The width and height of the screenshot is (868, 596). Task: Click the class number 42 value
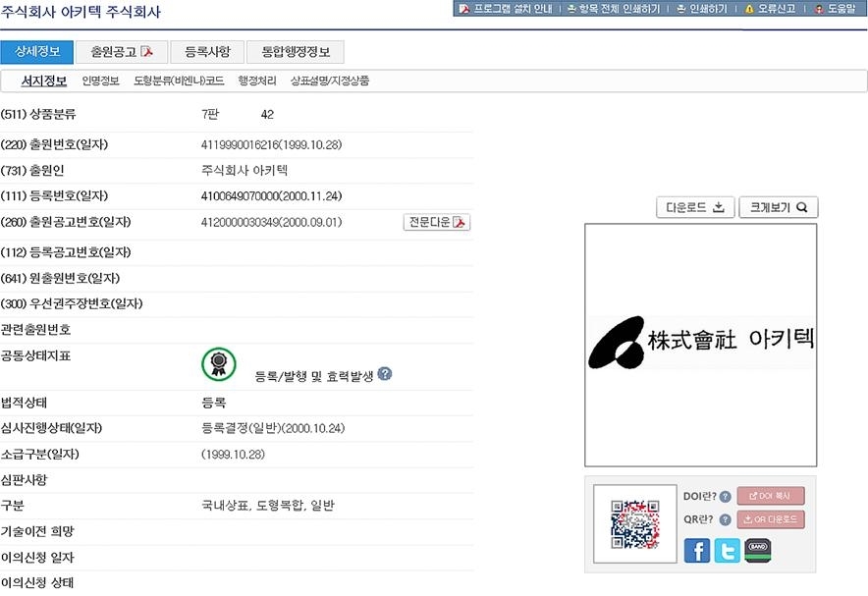coord(267,115)
